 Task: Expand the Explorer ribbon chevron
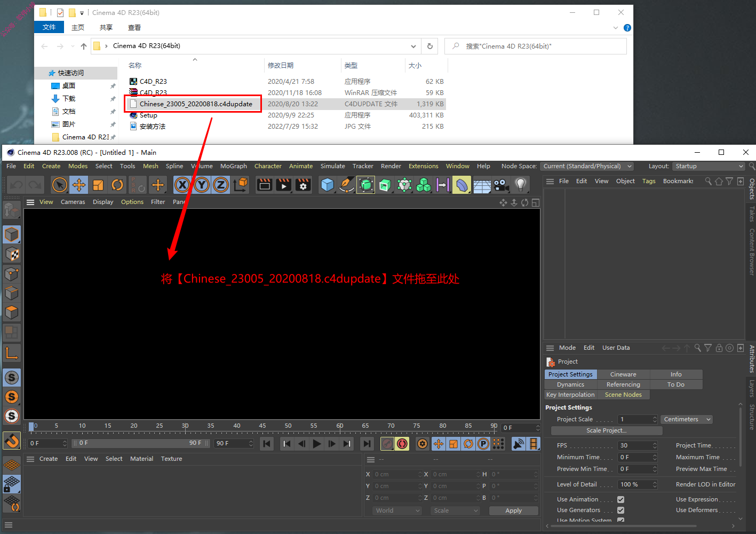click(x=615, y=28)
